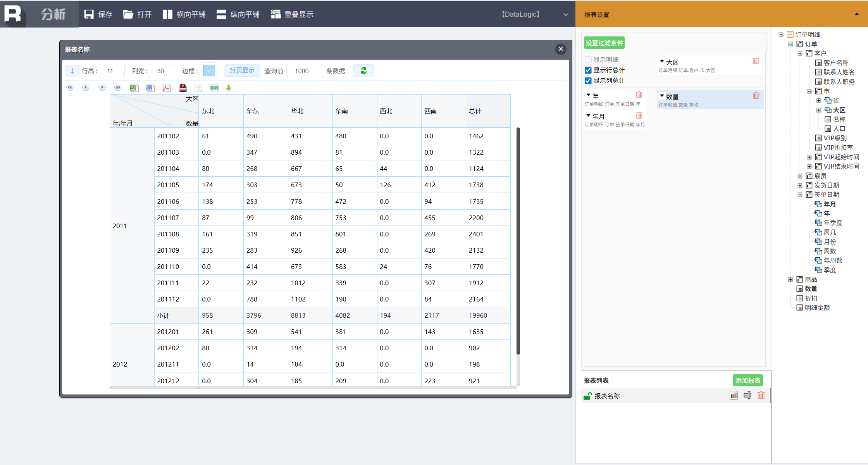Export report to Excel icon
Viewport: 868px width, 465px height.
(x=134, y=88)
